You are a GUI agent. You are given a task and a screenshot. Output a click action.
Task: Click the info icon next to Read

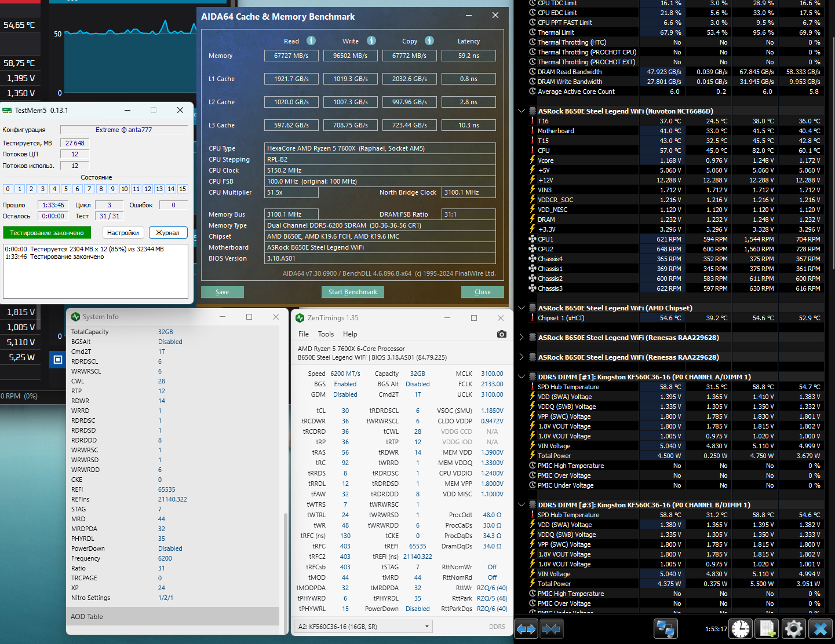pyautogui.click(x=311, y=41)
